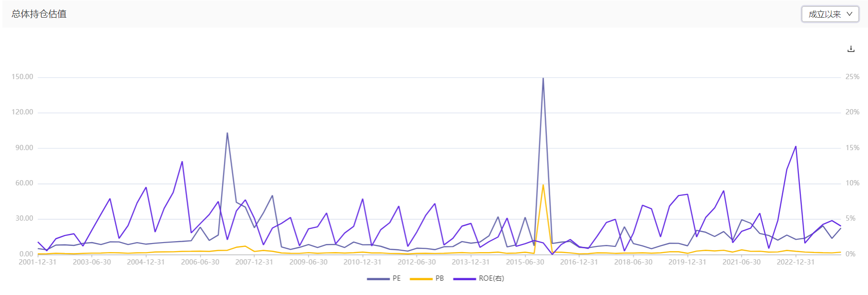868x295 pixels.
Task: Select the 2016-12-31 x-axis date label
Action: [579, 262]
